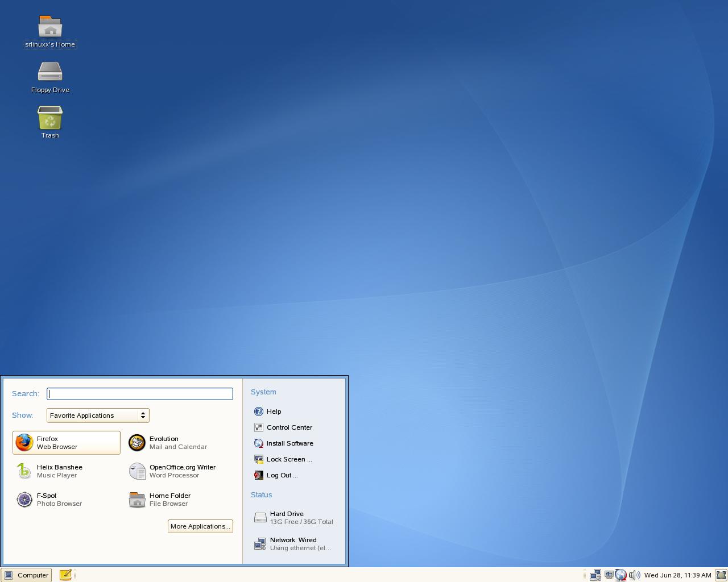Open the clock showing Wed Jun 28
This screenshot has height=582, width=728.
(x=677, y=575)
